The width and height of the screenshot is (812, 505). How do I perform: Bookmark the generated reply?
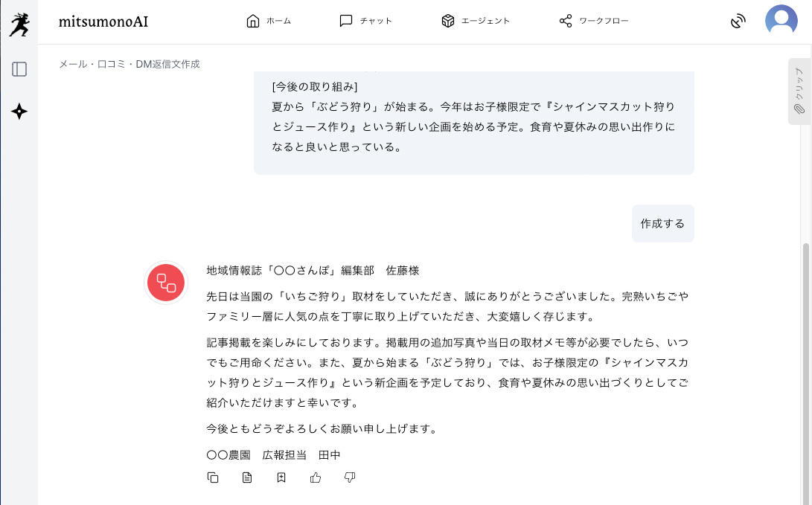pos(281,477)
